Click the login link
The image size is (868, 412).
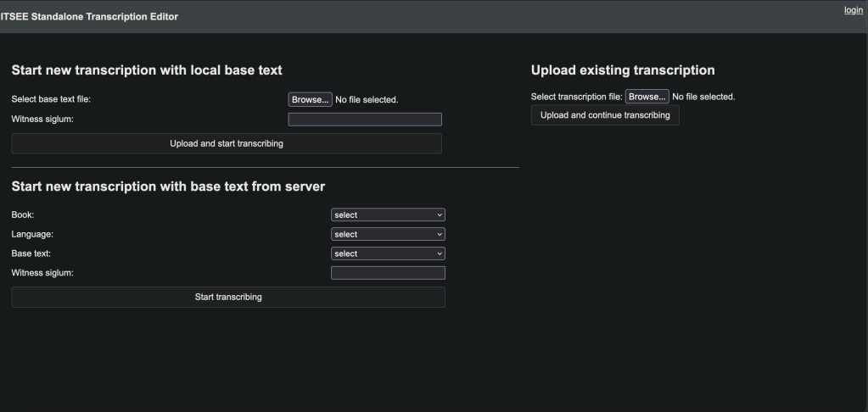[853, 9]
